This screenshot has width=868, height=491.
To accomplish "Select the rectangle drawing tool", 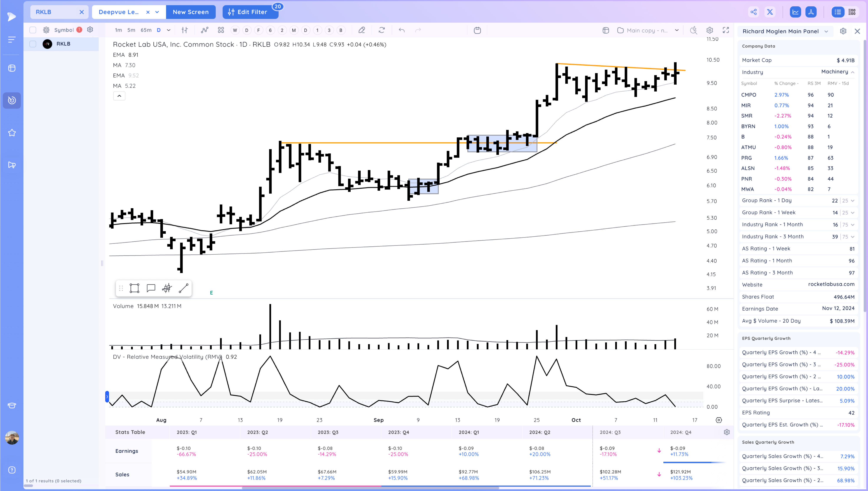I will 134,288.
